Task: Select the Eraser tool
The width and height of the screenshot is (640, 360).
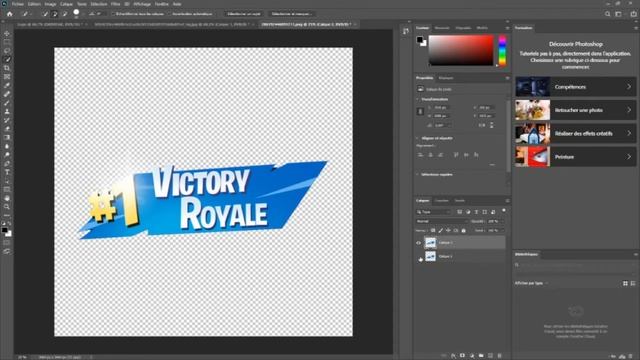Action: 7,129
